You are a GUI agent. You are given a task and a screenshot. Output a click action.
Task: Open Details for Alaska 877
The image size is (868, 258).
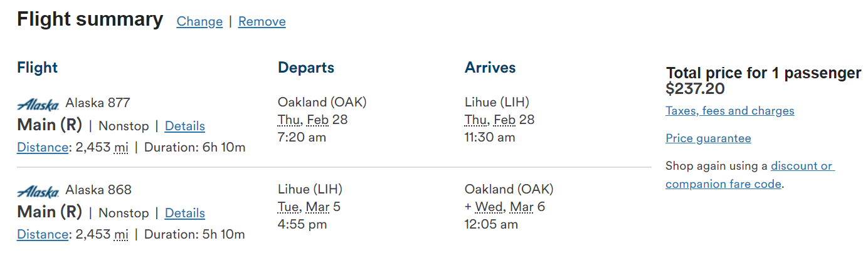(x=184, y=126)
